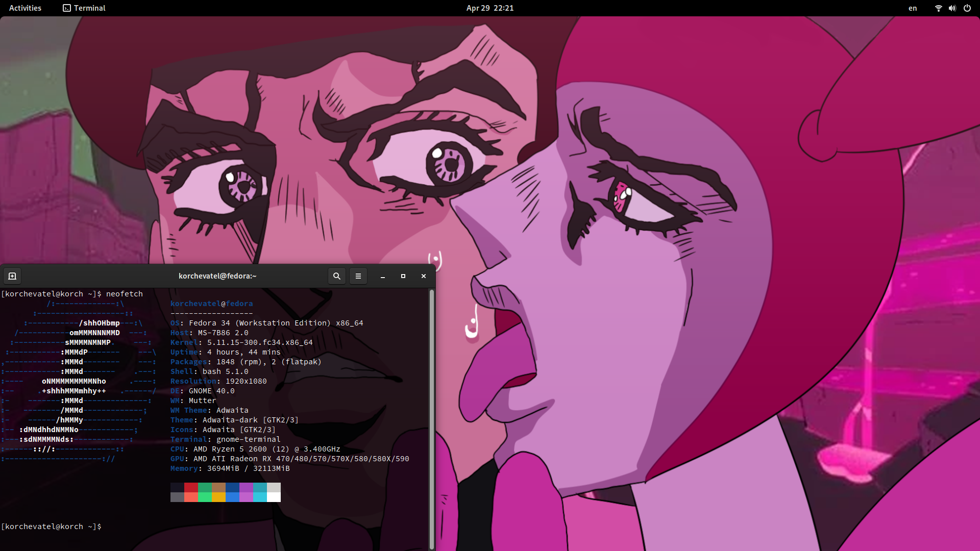Click the WM line Mutter
This screenshot has width=980, height=551.
point(193,400)
